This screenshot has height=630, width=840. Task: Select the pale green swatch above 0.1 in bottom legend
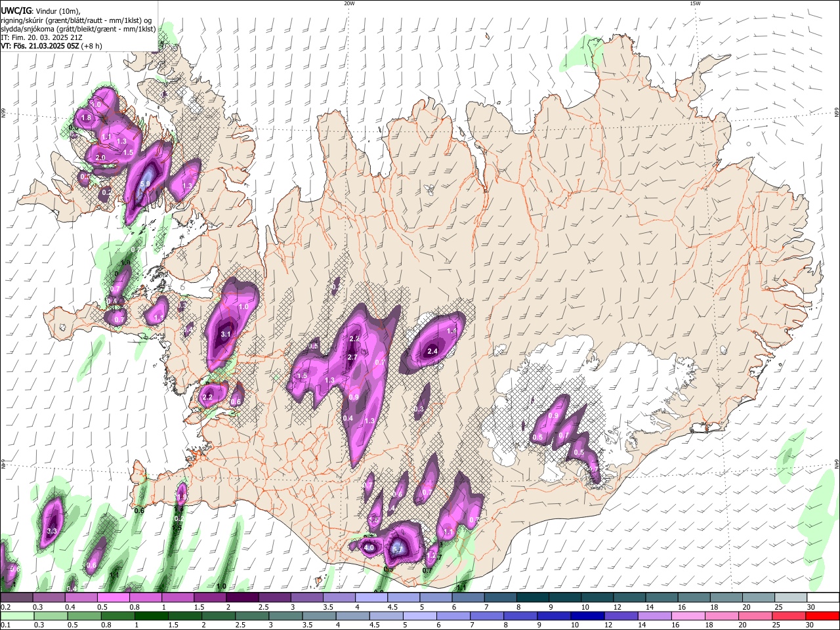pos(17,616)
